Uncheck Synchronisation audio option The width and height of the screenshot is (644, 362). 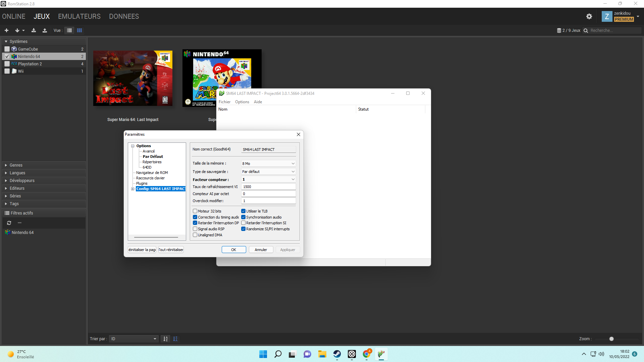point(244,217)
